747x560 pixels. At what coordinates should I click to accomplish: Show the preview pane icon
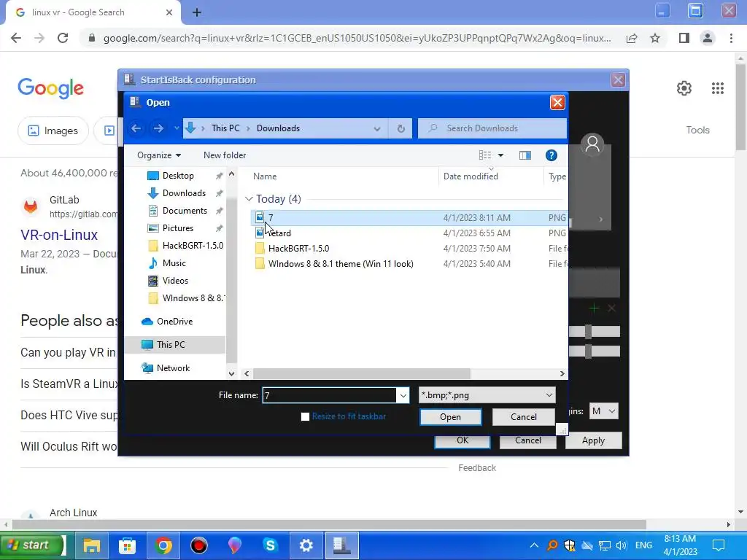525,155
